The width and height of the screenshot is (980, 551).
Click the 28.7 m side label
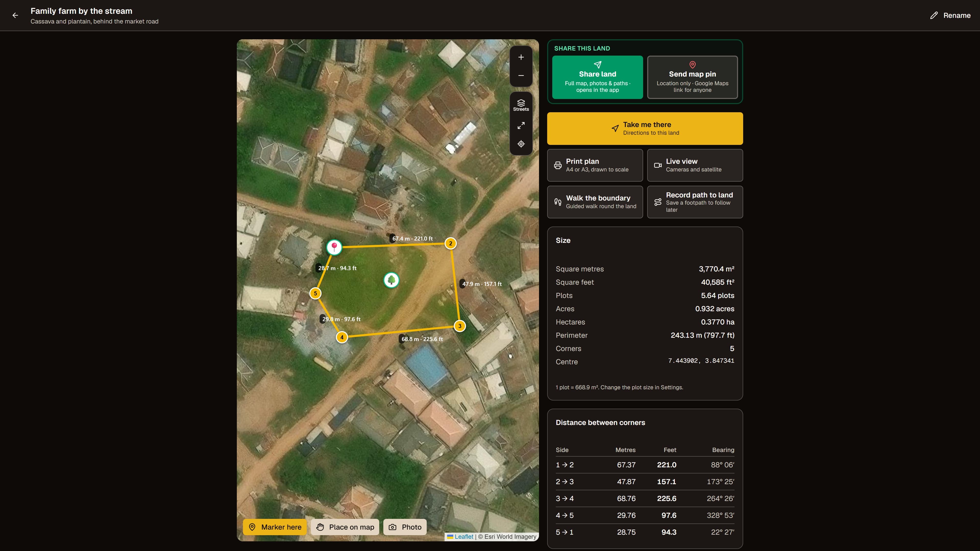click(x=337, y=268)
